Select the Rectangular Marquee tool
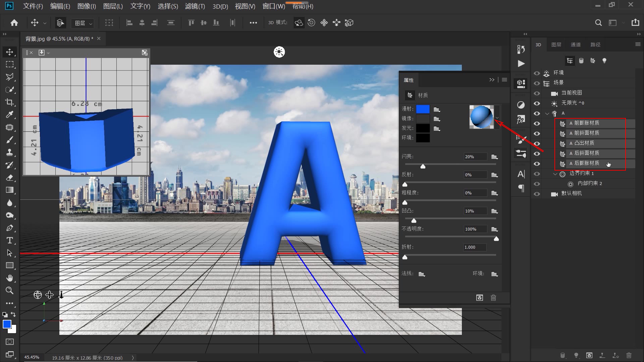 click(x=10, y=64)
